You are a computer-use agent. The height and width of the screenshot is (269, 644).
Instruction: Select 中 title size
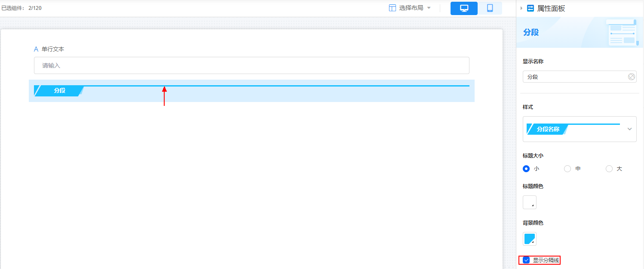pyautogui.click(x=567, y=169)
